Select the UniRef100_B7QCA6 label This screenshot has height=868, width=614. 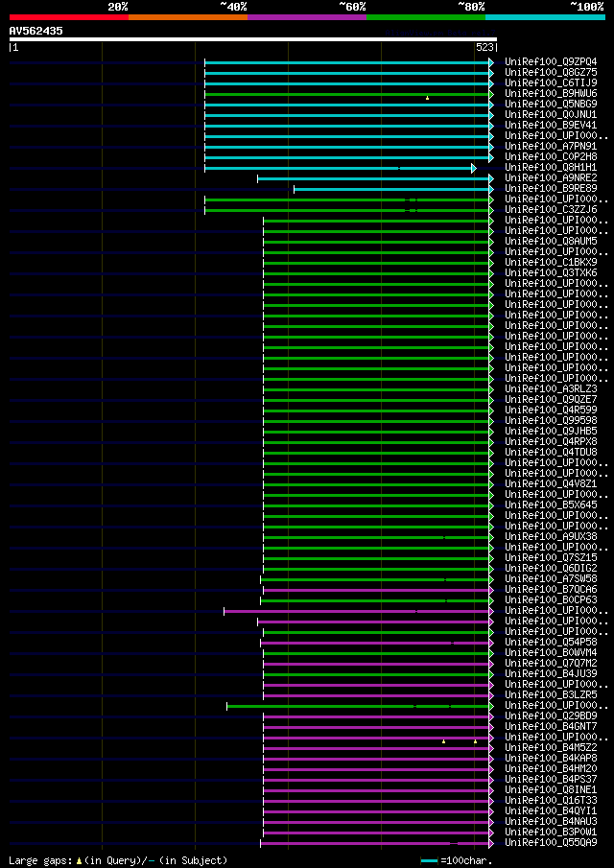551,590
